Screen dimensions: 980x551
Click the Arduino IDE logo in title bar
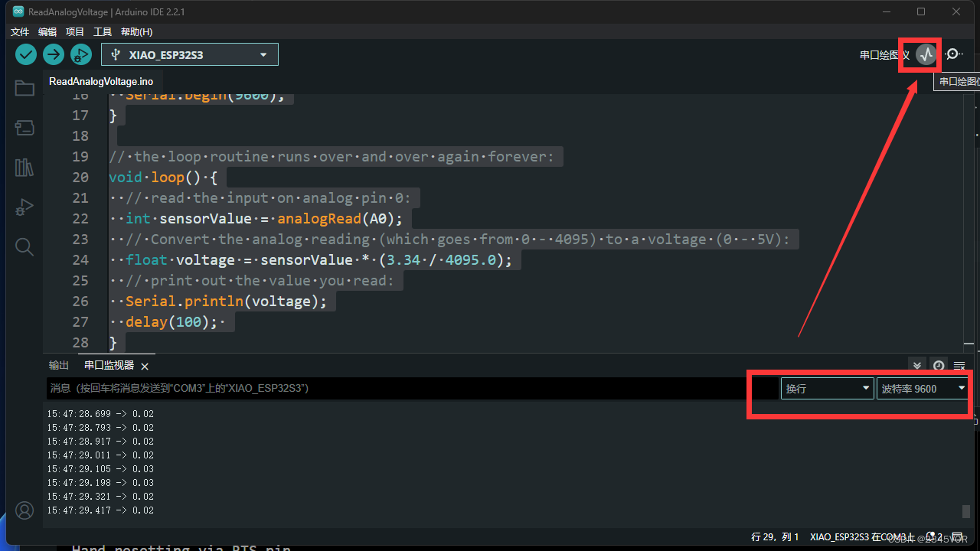click(x=18, y=11)
